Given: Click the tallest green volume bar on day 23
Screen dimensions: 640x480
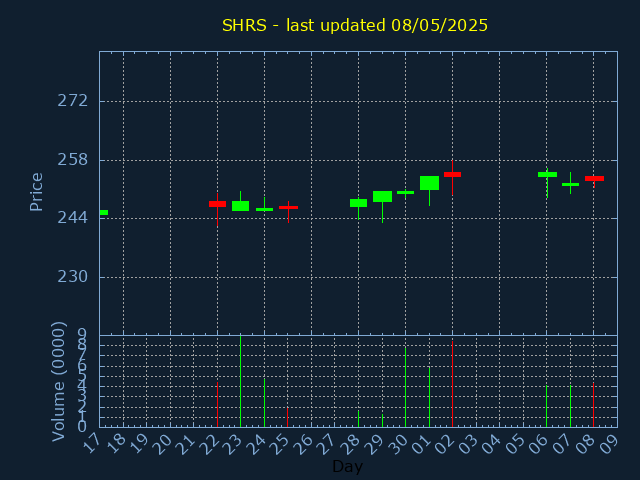Looking at the screenshot, I should tap(240, 381).
